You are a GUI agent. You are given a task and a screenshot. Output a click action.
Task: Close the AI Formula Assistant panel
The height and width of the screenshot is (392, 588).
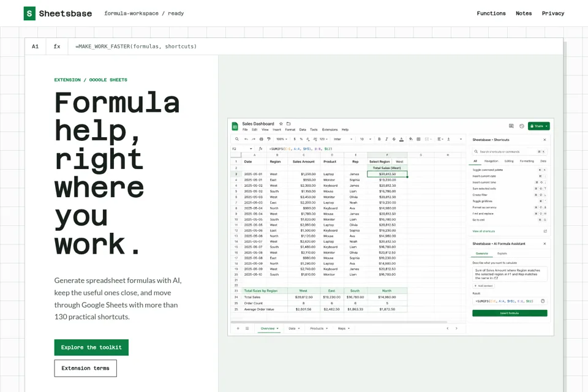[x=545, y=243]
